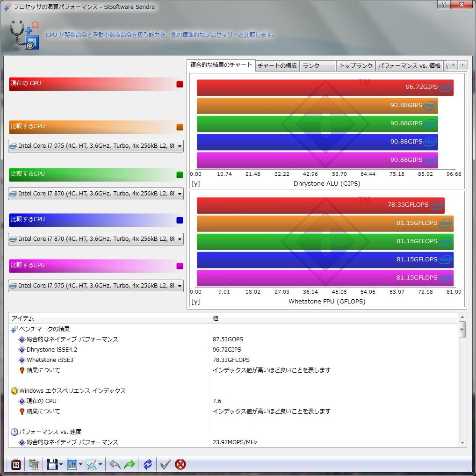Click the red 78.33GFLOPS Whetstone bar
Viewport: 476px width, 476px height.
[321, 205]
